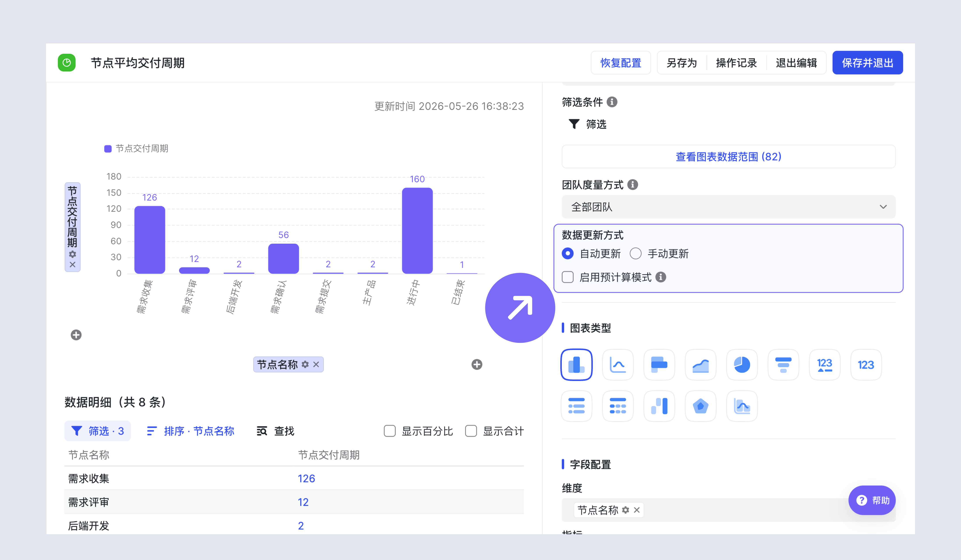The image size is (961, 560).
Task: Remove the 节点名称 tag under 维度
Action: (x=637, y=510)
